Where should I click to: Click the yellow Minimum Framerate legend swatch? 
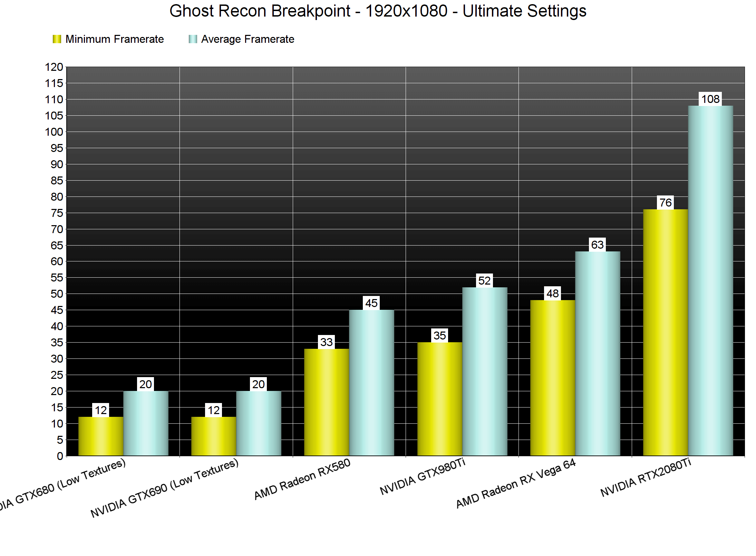[x=57, y=39]
